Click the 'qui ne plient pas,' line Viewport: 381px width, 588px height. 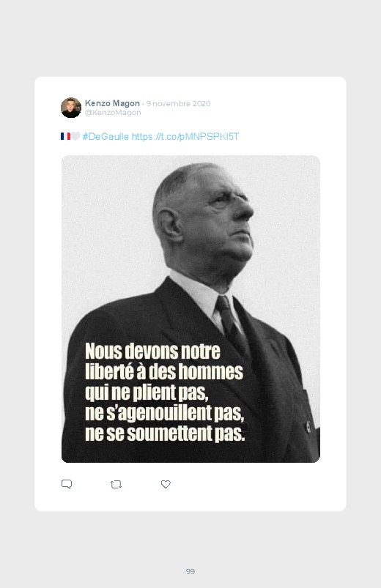click(147, 392)
